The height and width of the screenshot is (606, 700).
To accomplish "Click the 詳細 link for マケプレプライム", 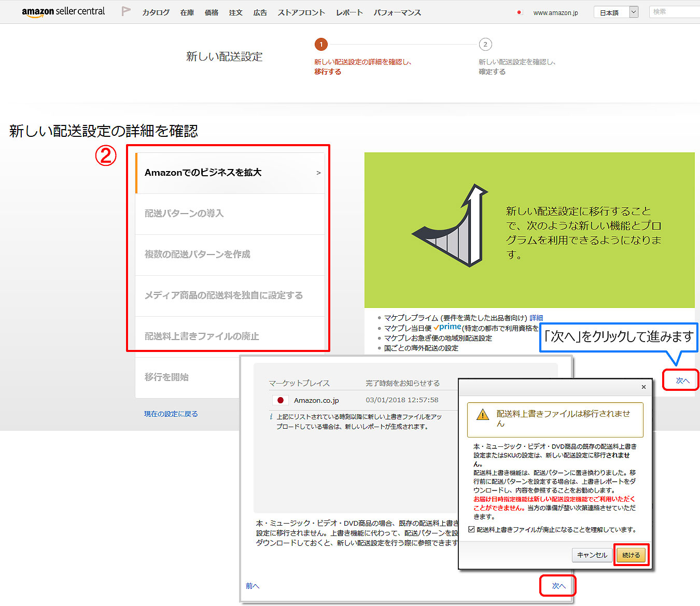I will (536, 318).
